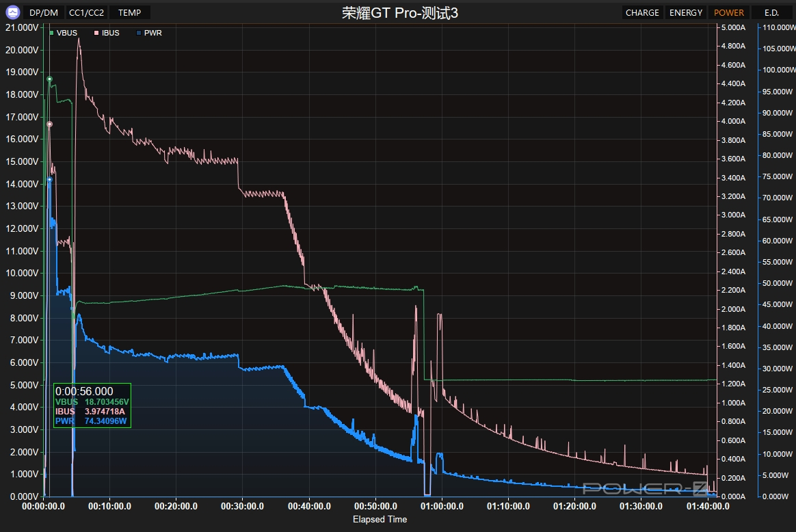
Task: Click the 0:00:56.000 readout tooltip
Action: pyautogui.click(x=92, y=405)
